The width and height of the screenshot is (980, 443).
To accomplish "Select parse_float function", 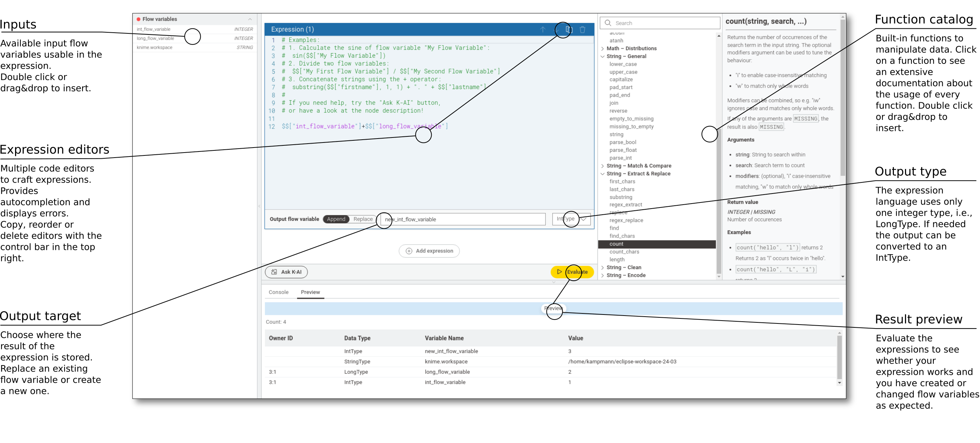I will (x=623, y=150).
